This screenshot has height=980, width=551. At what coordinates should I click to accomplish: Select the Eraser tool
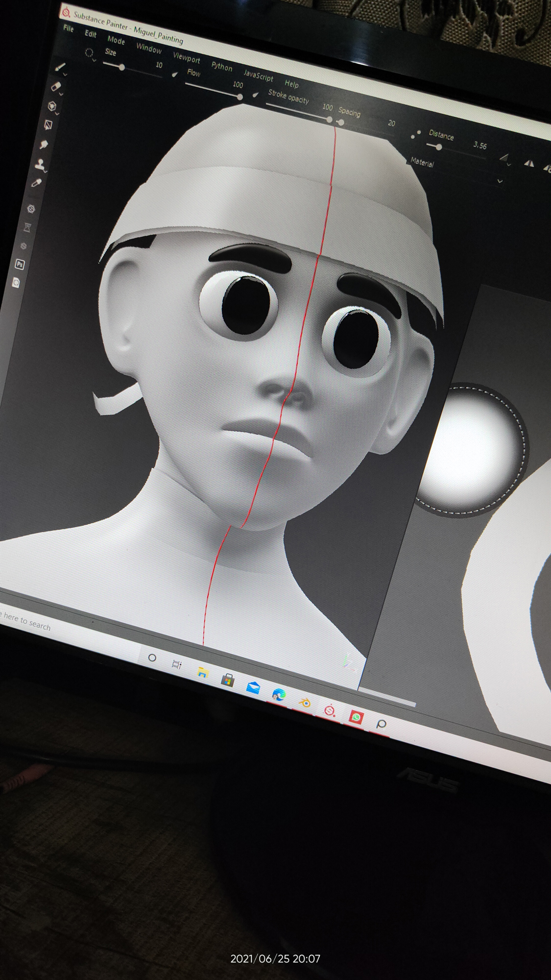(x=56, y=86)
